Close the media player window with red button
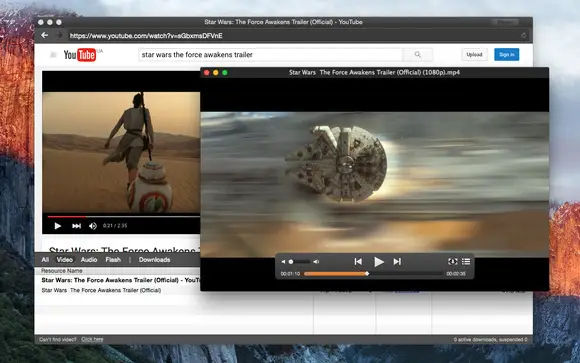580x363 pixels. pyautogui.click(x=207, y=73)
